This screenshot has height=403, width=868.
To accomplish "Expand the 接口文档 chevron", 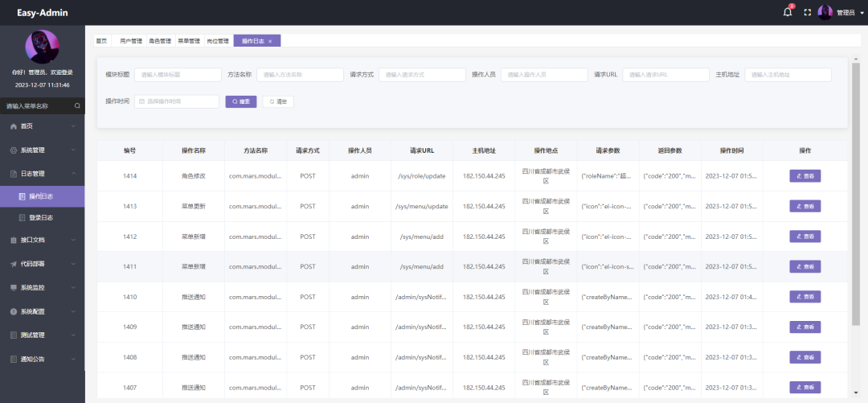I will click(x=74, y=240).
